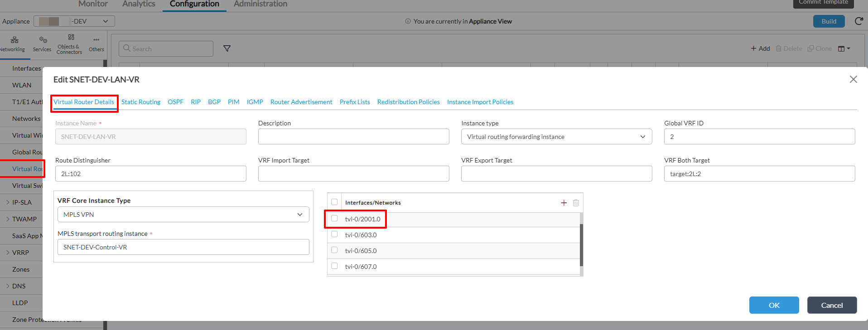This screenshot has height=330, width=868.
Task: Open the Appliance selector dropdown
Action: 74,21
